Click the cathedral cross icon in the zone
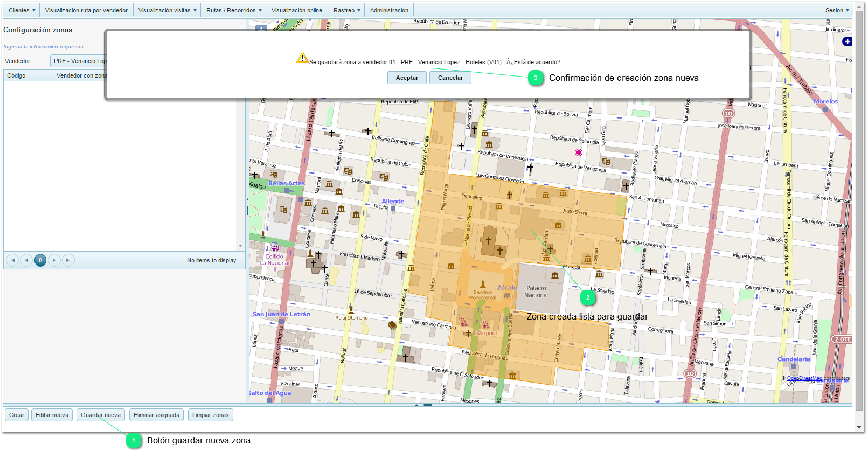The height and width of the screenshot is (458, 868). point(489,241)
